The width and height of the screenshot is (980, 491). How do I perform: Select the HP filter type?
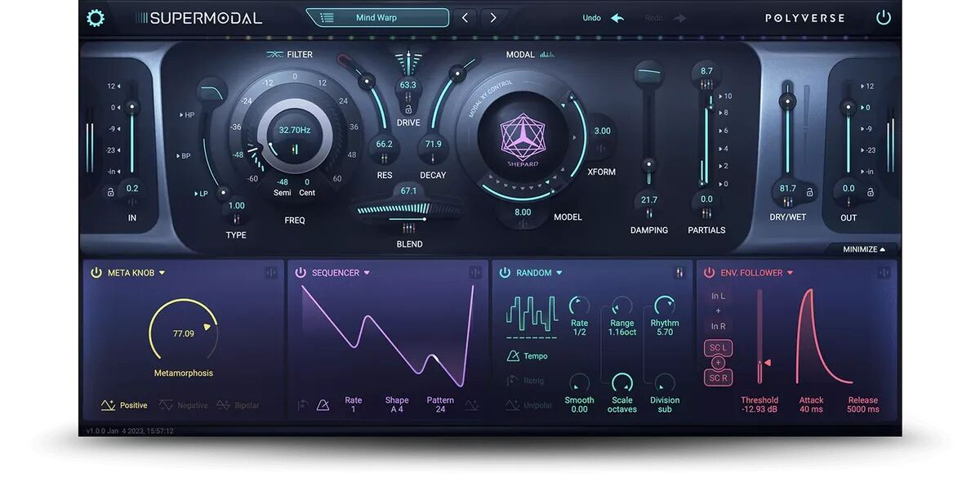click(x=188, y=115)
